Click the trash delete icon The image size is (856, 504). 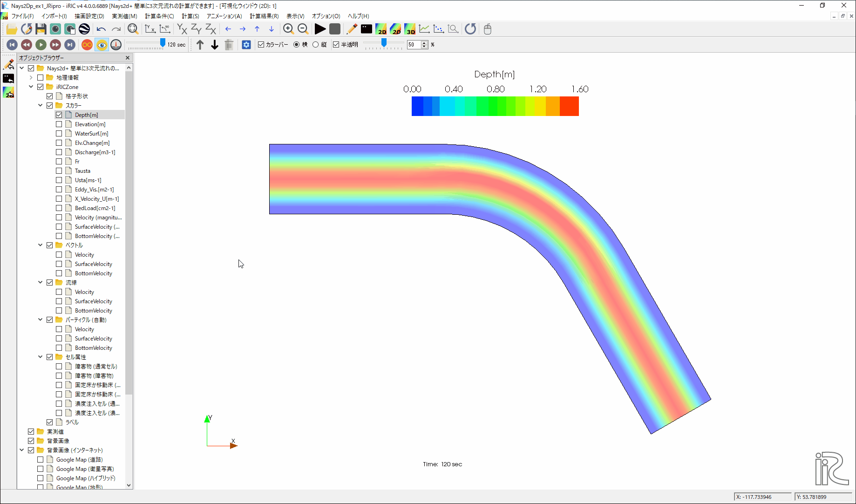(229, 45)
